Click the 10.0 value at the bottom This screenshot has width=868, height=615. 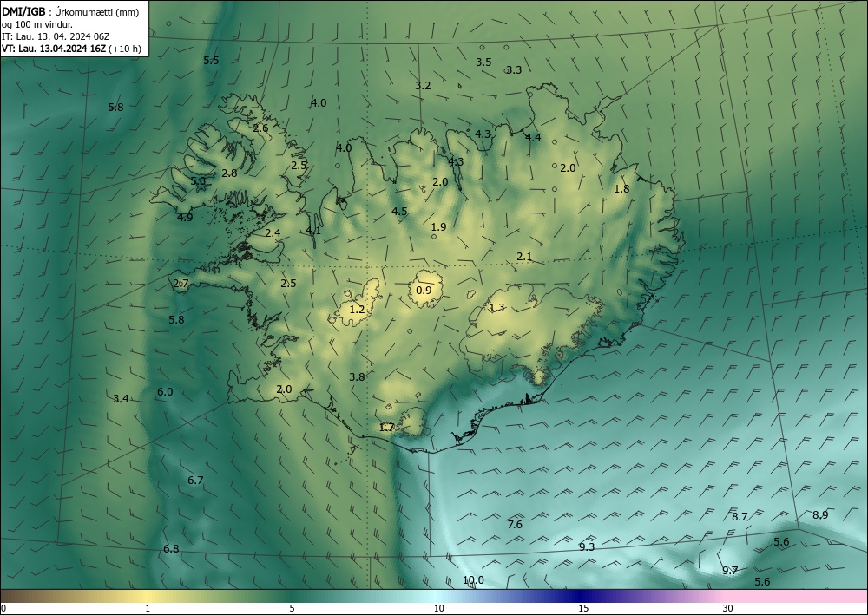(x=473, y=579)
